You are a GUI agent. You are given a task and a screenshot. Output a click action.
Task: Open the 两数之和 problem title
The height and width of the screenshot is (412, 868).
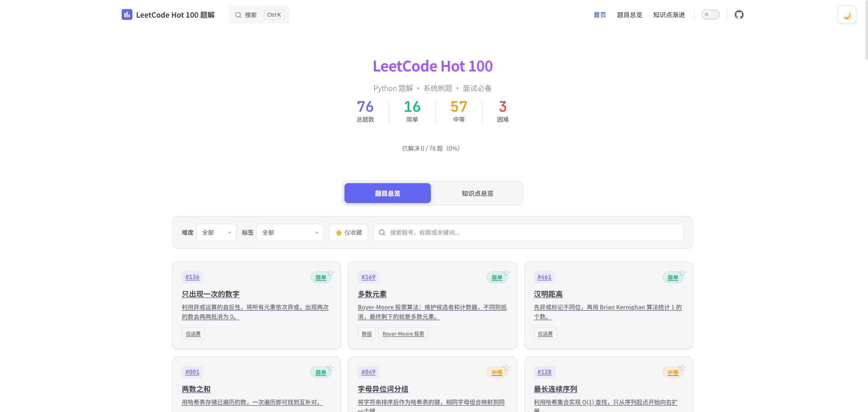pos(196,389)
